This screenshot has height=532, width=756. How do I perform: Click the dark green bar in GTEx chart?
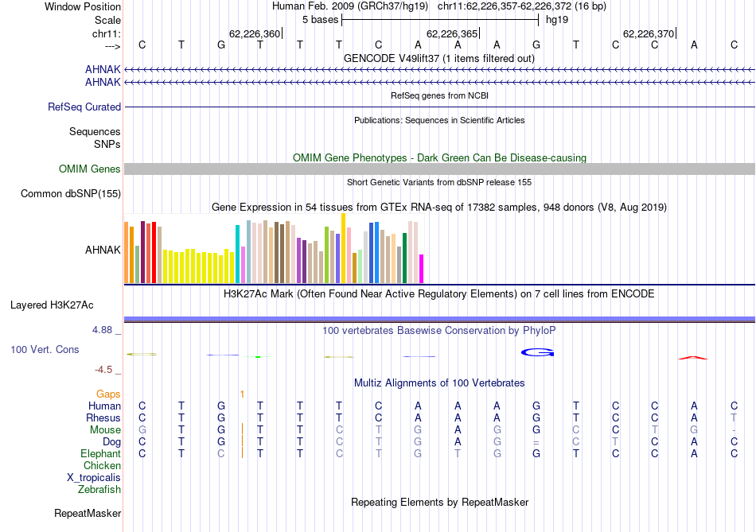coord(404,258)
